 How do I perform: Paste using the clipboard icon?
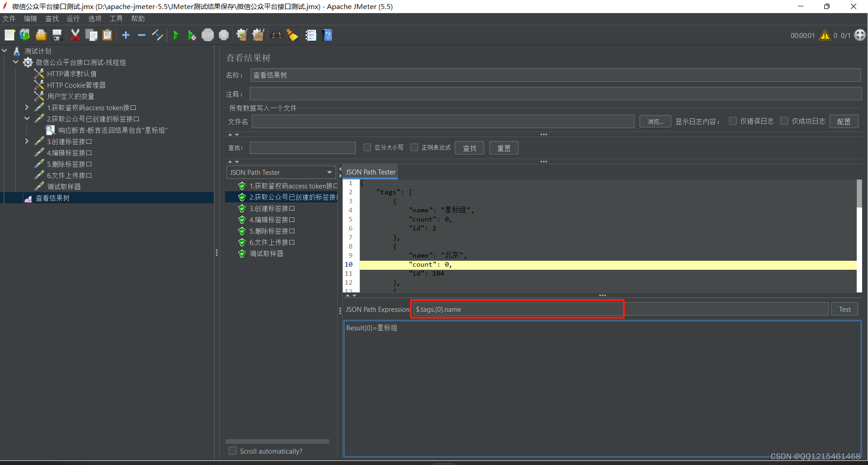coord(107,35)
